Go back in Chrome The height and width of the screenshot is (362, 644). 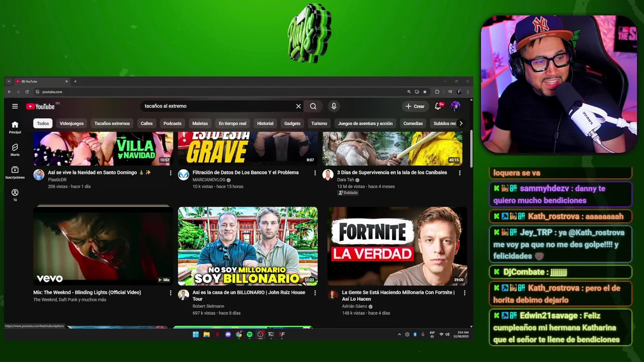point(9,92)
